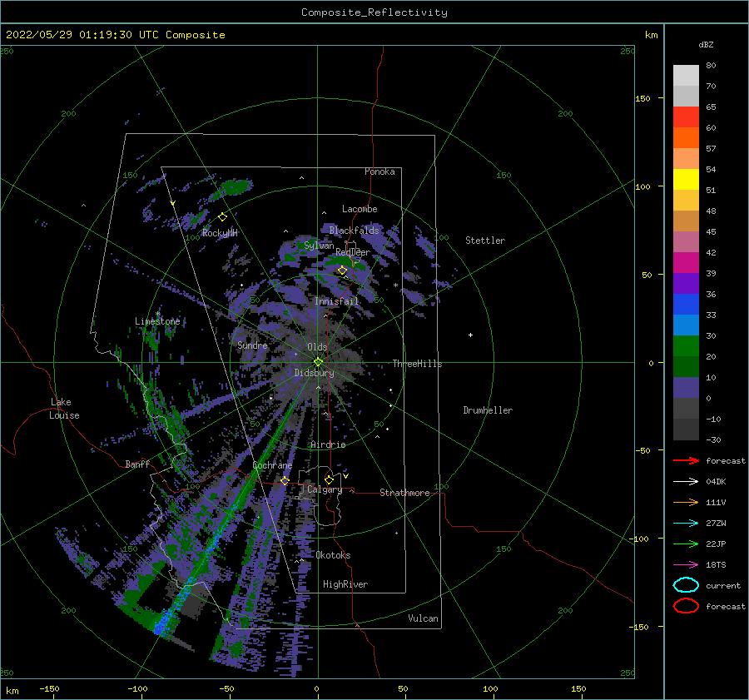Click the Sylvan label on map

(319, 246)
